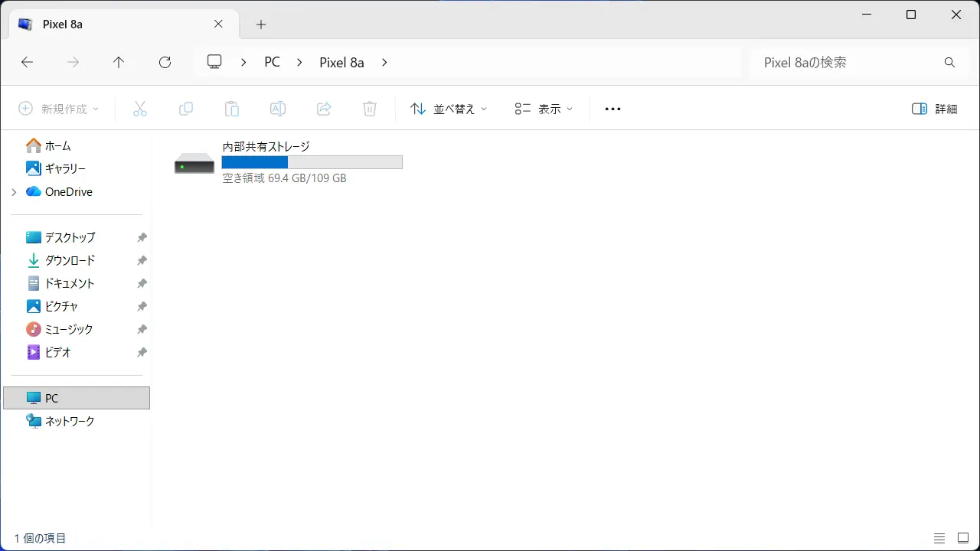Switch to list details view icon in status bar
The image size is (980, 551).
pyautogui.click(x=939, y=539)
